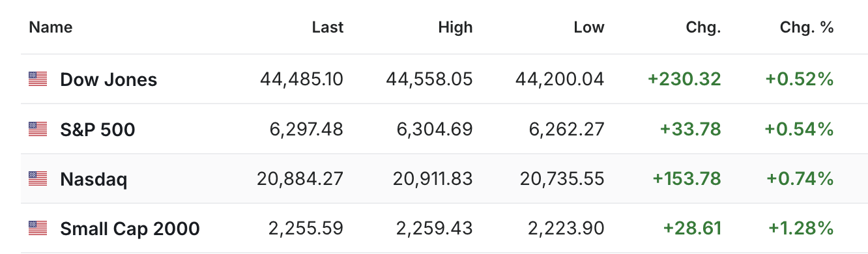Select the S&P 500 high value 6,304.69

[435, 130]
